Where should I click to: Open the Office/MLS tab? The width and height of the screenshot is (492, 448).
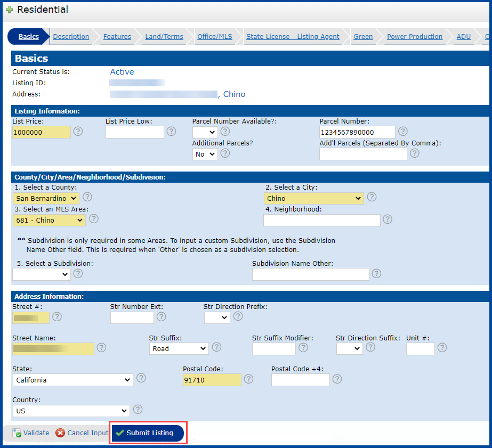214,37
